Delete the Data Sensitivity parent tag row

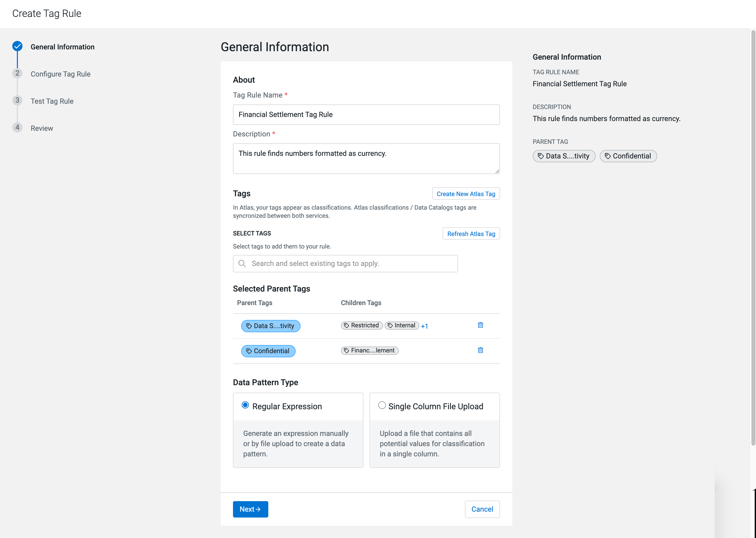(480, 325)
